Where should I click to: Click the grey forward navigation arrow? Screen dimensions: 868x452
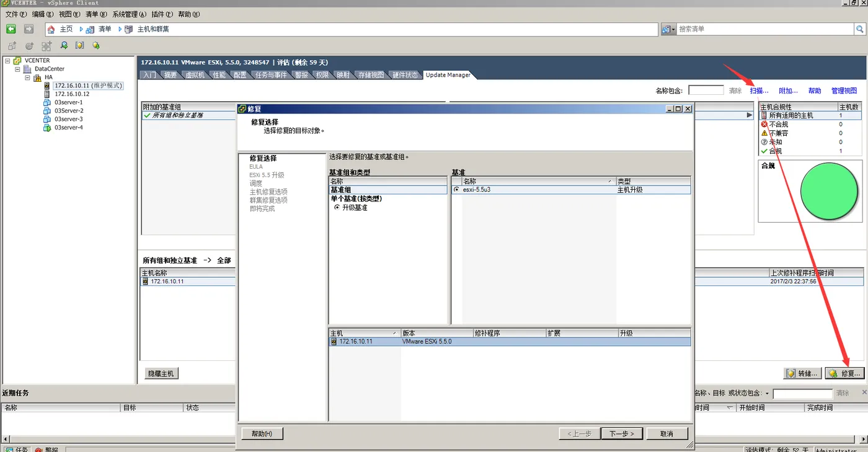29,29
